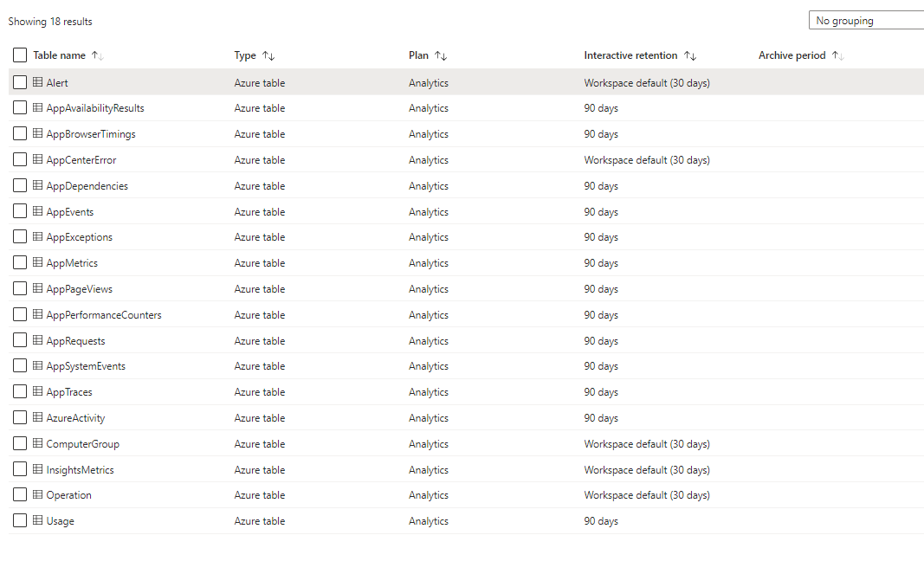This screenshot has height=574, width=924.
Task: Click the table icon beside AppEvents
Action: click(38, 211)
